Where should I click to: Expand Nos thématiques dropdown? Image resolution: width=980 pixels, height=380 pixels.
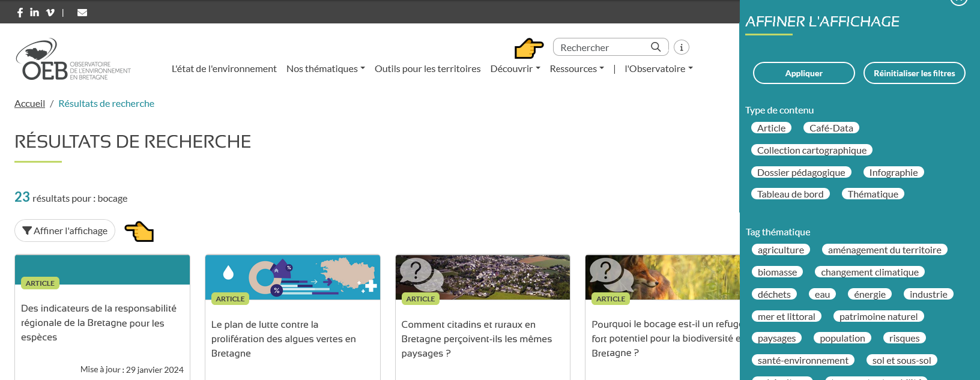[x=325, y=68]
